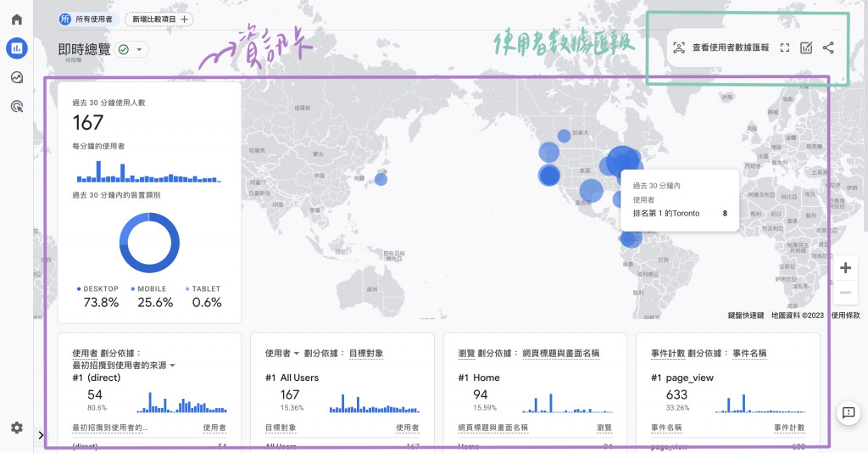The image size is (868, 453).
Task: Click the users-per-minute bar chart
Action: click(149, 171)
